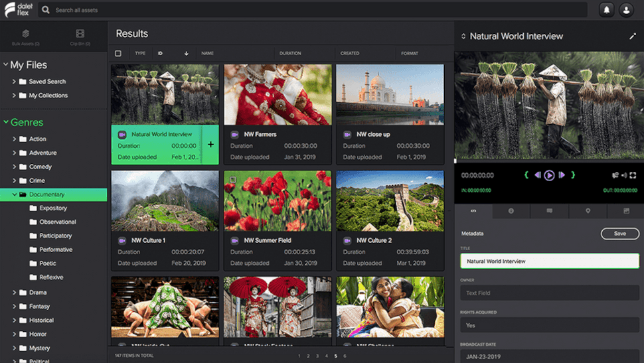Mute audio with the speaker icon
Screen dimensions: 644x363
click(x=625, y=175)
